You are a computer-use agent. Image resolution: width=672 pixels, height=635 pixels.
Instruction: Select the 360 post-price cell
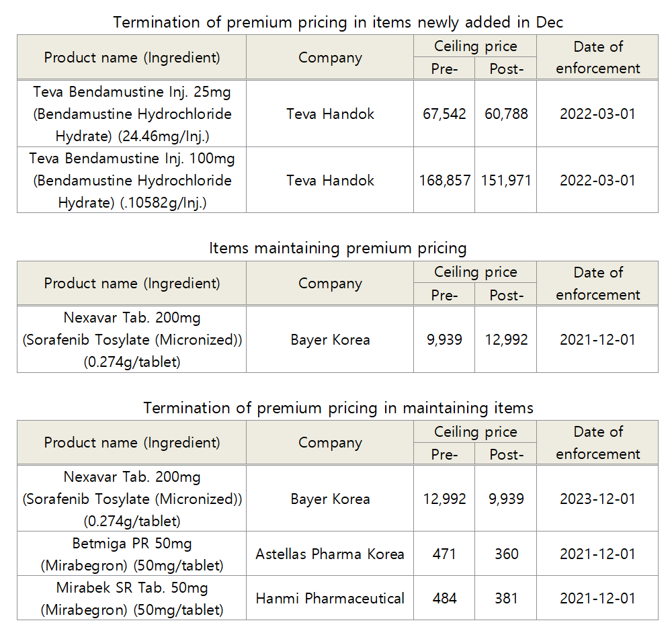506,554
